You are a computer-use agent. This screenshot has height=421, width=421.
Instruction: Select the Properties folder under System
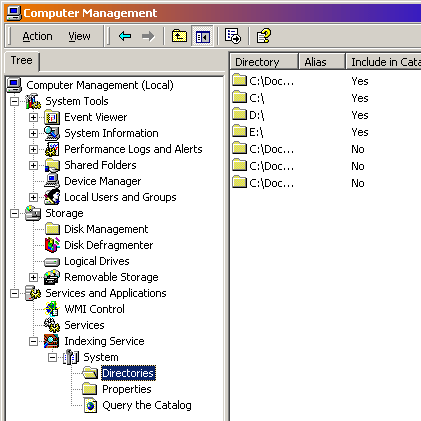point(127,389)
